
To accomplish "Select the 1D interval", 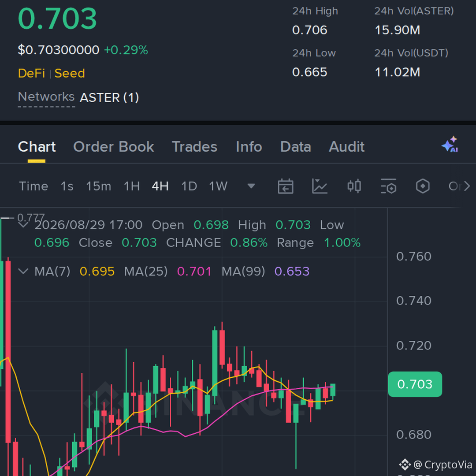I will 189,186.
